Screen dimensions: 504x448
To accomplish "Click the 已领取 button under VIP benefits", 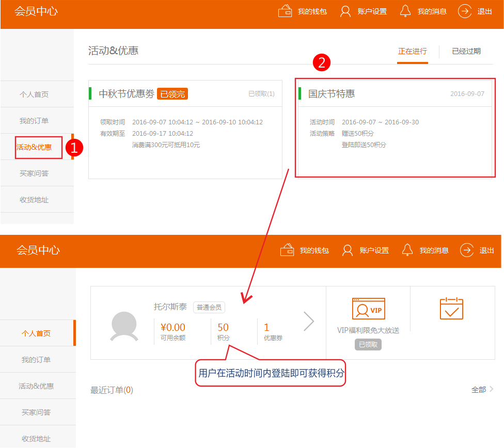I will [368, 344].
